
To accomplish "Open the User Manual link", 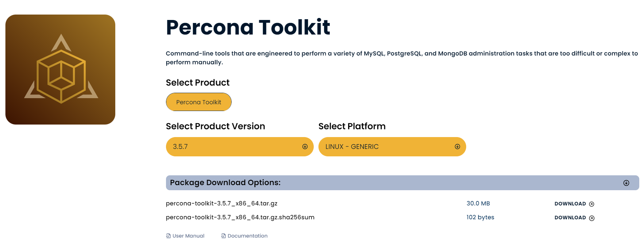I will pos(188,236).
